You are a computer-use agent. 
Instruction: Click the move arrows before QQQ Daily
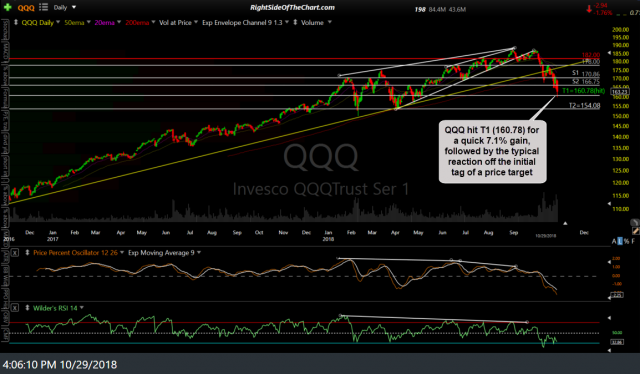click(x=16, y=22)
